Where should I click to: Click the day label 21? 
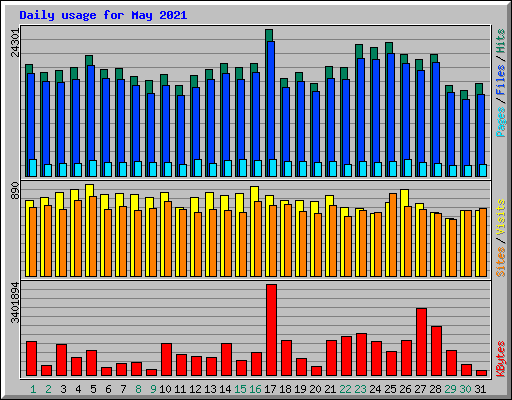[x=330, y=389]
